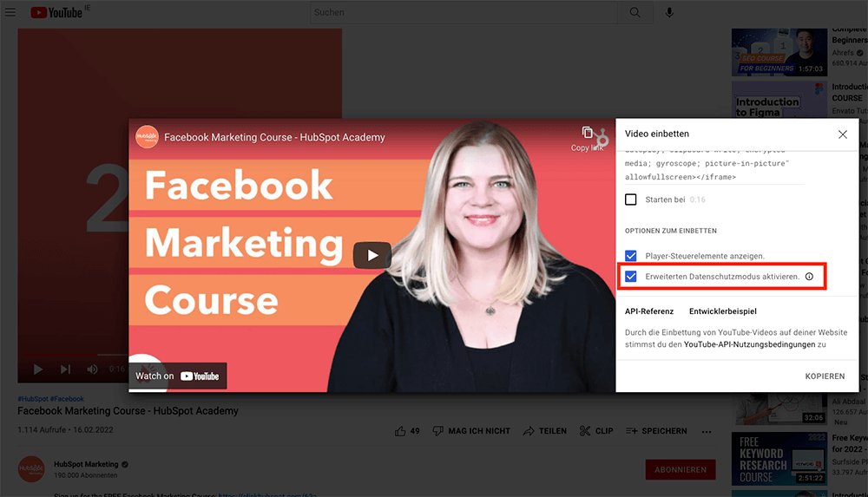Open the Entwicklerbeispiel link

[x=722, y=311]
